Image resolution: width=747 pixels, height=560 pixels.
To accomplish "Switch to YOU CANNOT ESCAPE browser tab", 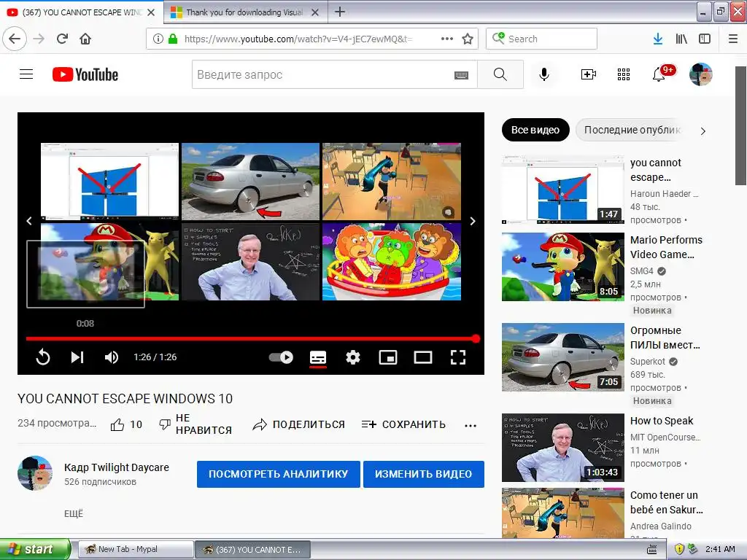I will click(x=82, y=12).
